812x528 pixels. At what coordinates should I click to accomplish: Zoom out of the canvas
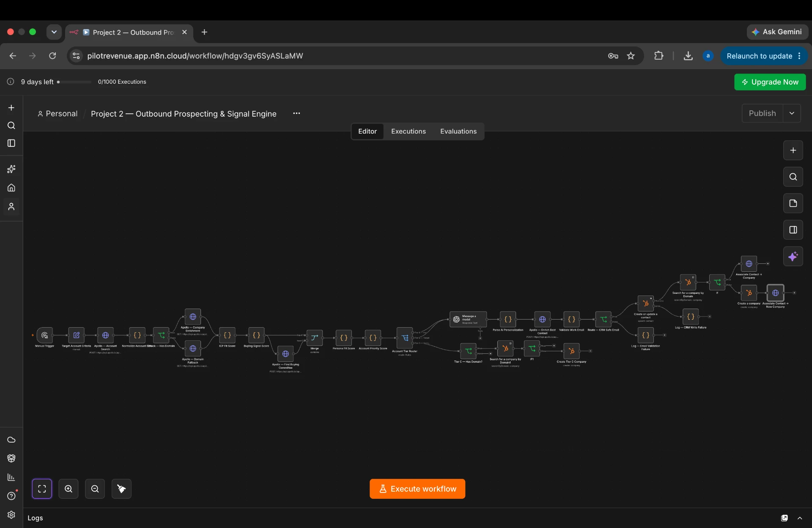pyautogui.click(x=95, y=489)
